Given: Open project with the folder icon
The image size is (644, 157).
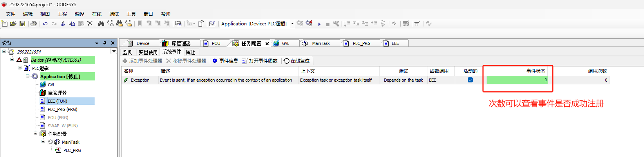Looking at the screenshot, I should pyautogui.click(x=13, y=23).
